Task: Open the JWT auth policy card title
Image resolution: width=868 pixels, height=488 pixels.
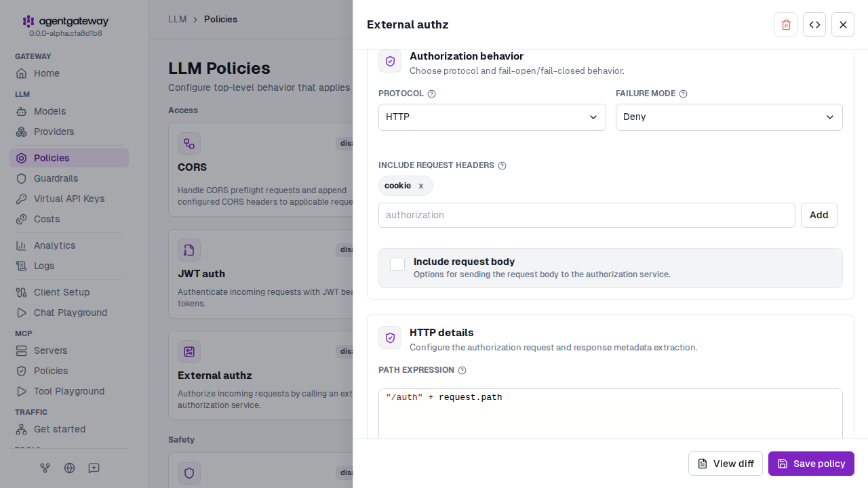Action: 201,274
